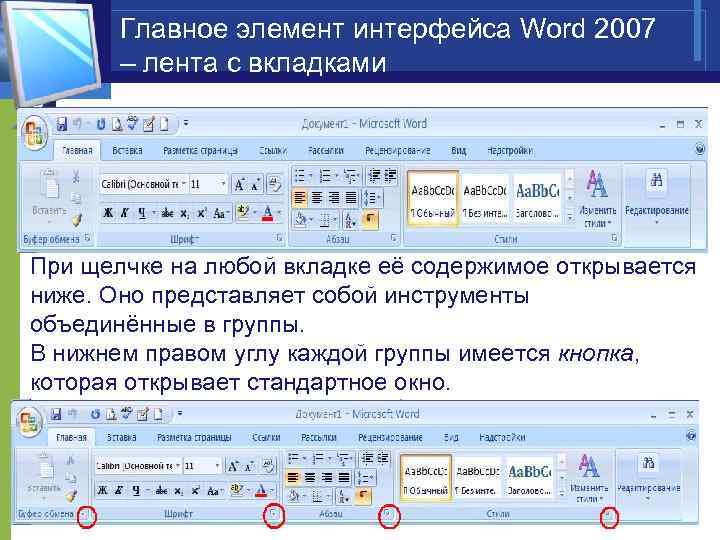
Task: Toggle Justify alignment in the upper ribbon
Action: (351, 198)
